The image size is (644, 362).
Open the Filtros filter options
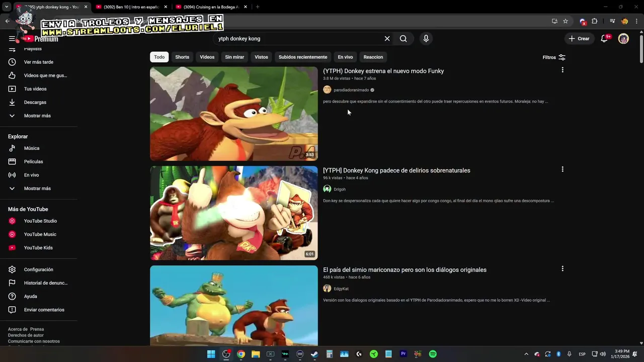click(x=554, y=57)
